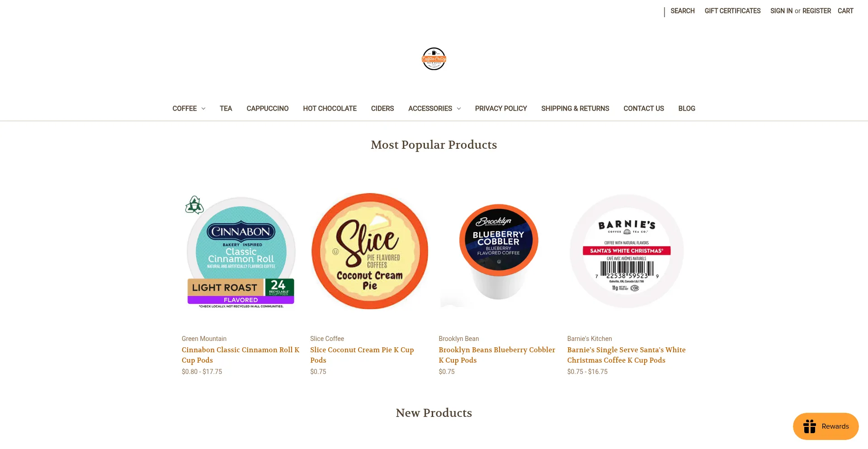Open Cinnabon Classic Cinnamon Roll product title

pyautogui.click(x=241, y=355)
